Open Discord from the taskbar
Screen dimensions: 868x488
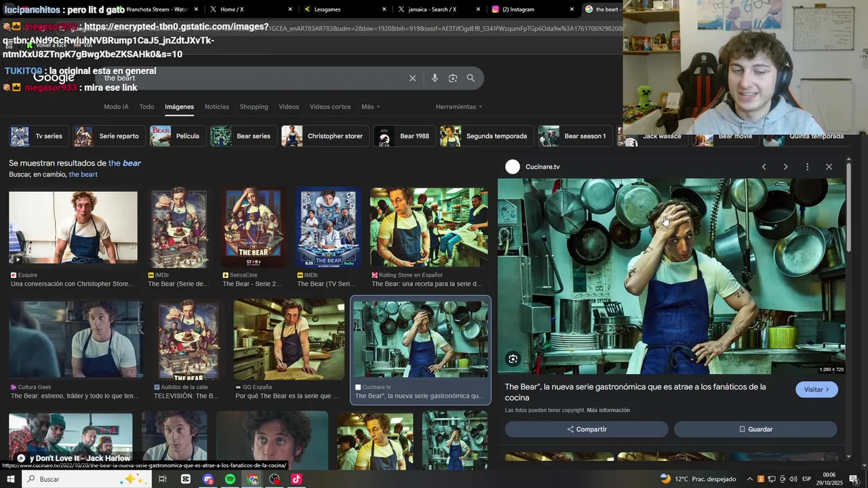point(208,479)
